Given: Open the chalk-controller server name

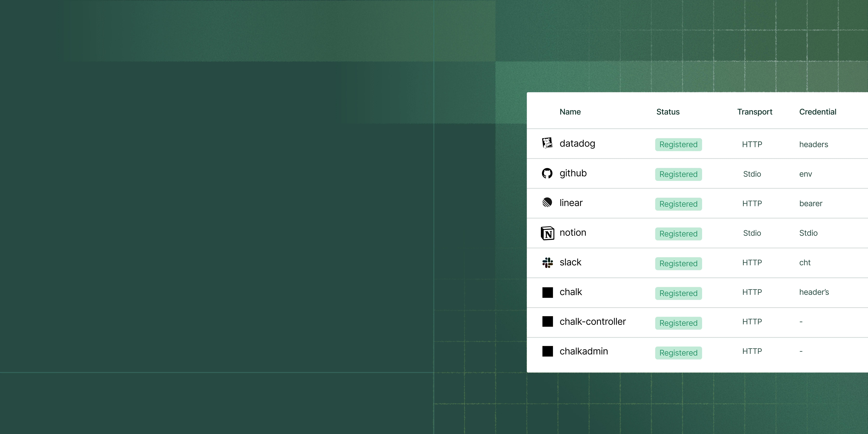Looking at the screenshot, I should pyautogui.click(x=592, y=321).
